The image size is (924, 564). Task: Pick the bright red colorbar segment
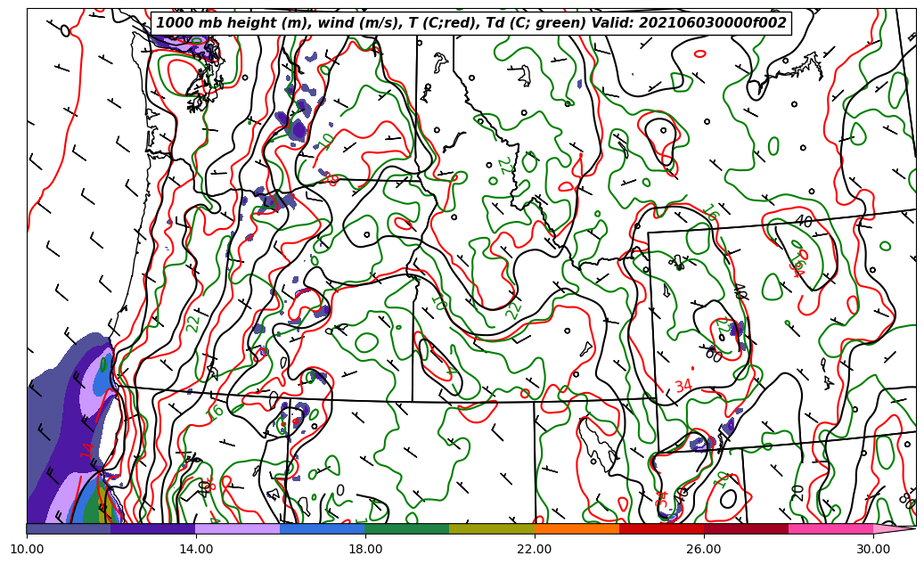pos(661,529)
